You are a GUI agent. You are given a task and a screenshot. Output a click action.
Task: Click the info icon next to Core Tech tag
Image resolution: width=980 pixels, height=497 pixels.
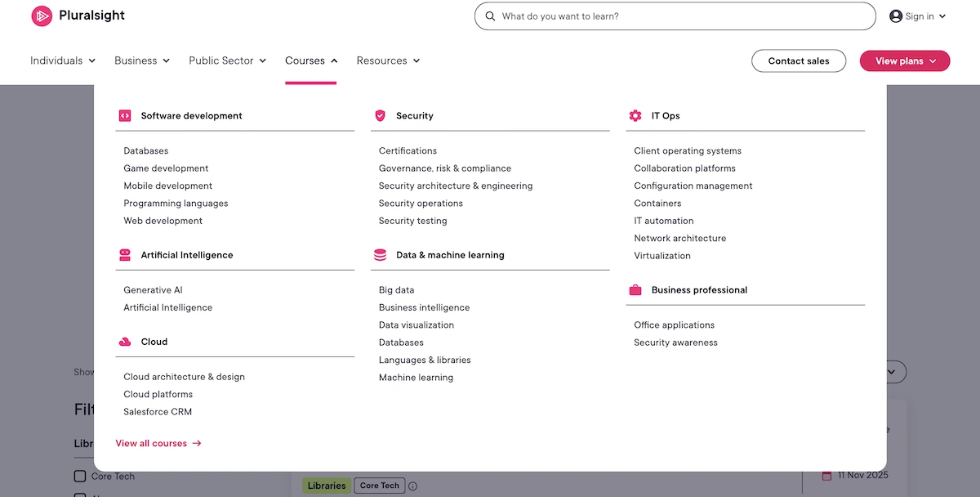pyautogui.click(x=412, y=485)
